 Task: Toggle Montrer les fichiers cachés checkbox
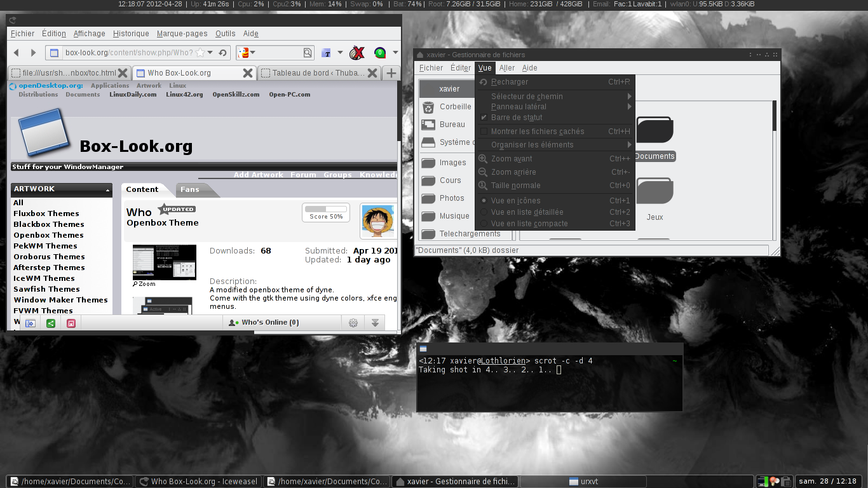click(484, 132)
